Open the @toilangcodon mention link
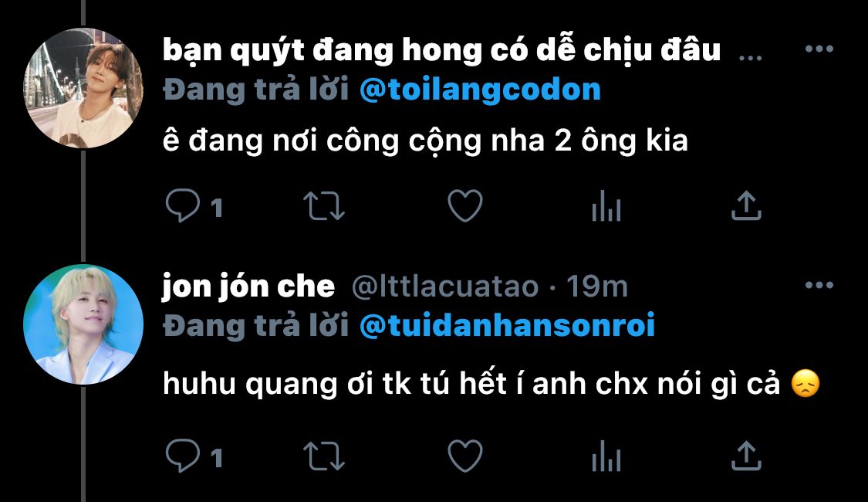The image size is (868, 502). coord(480,90)
